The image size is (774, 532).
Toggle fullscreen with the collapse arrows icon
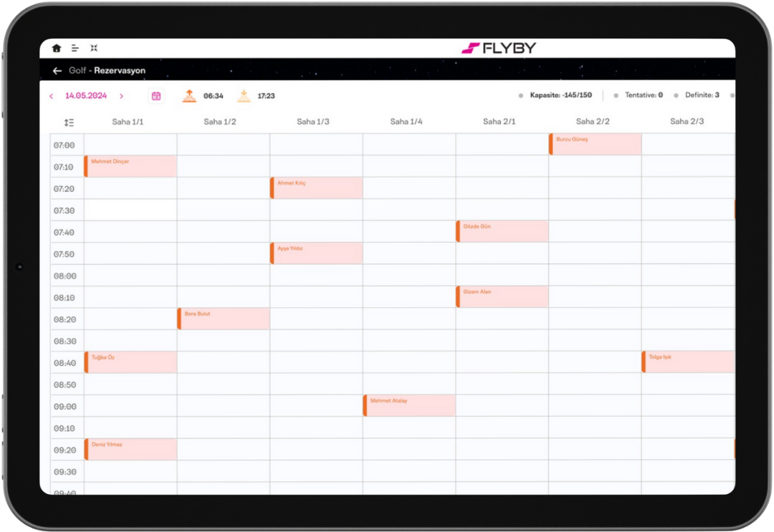(94, 48)
